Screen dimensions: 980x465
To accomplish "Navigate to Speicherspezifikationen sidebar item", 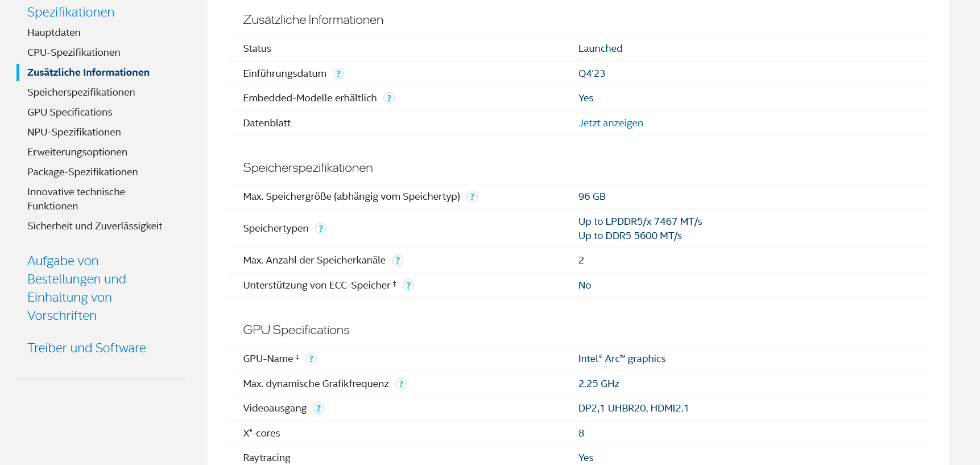I will [x=81, y=92].
